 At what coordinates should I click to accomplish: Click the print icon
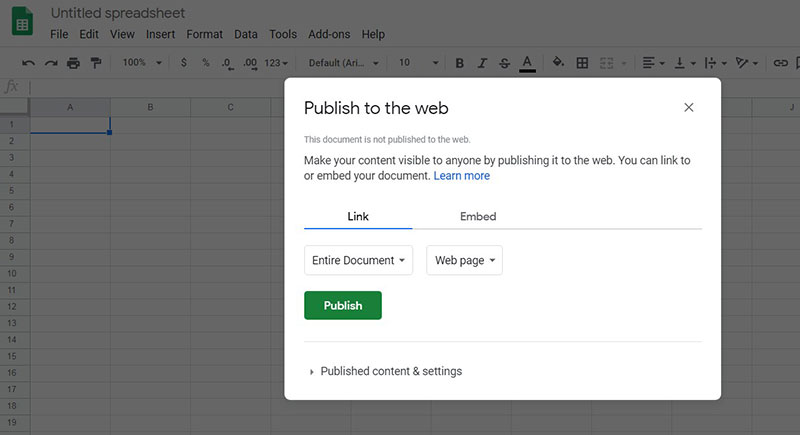click(x=73, y=63)
